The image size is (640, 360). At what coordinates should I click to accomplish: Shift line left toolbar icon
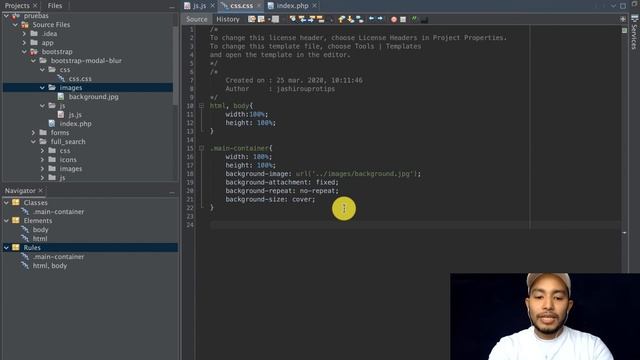point(371,19)
